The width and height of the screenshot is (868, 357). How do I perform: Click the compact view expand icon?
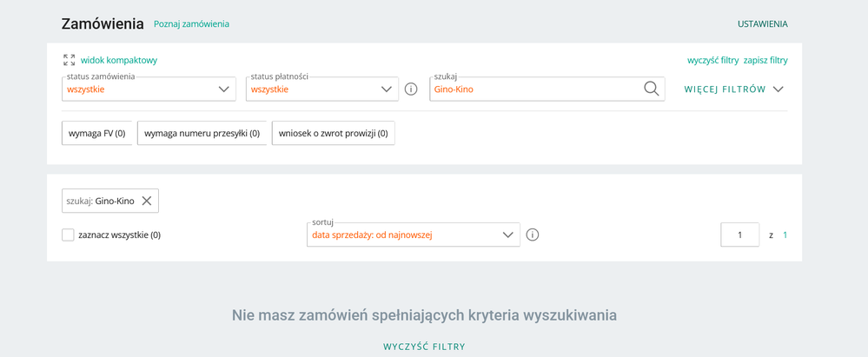coord(69,60)
